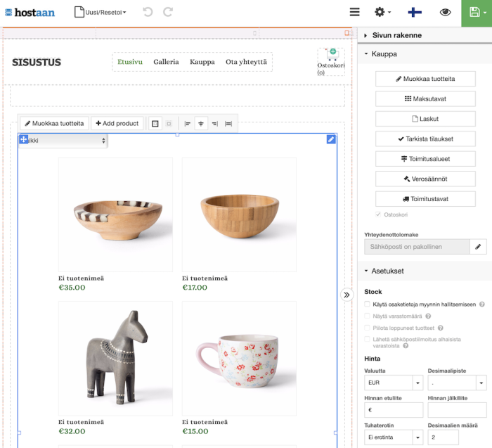Toggle Piilota loppuneet tuotteet checkbox
Image resolution: width=492 pixels, height=448 pixels.
367,328
